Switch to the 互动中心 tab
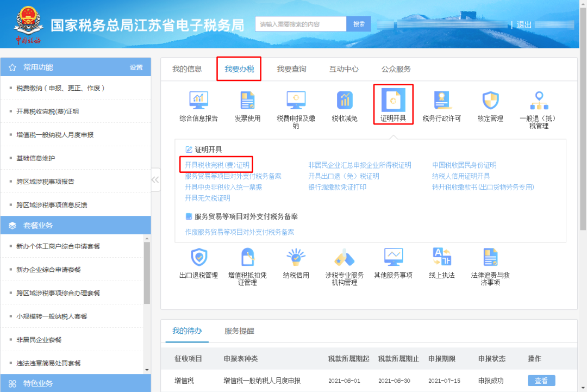 pos(344,69)
